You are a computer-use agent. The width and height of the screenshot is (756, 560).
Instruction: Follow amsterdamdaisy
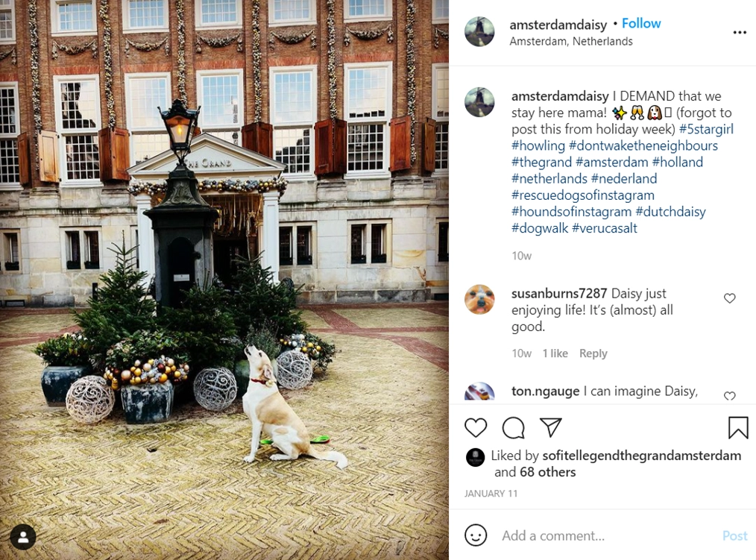point(641,24)
